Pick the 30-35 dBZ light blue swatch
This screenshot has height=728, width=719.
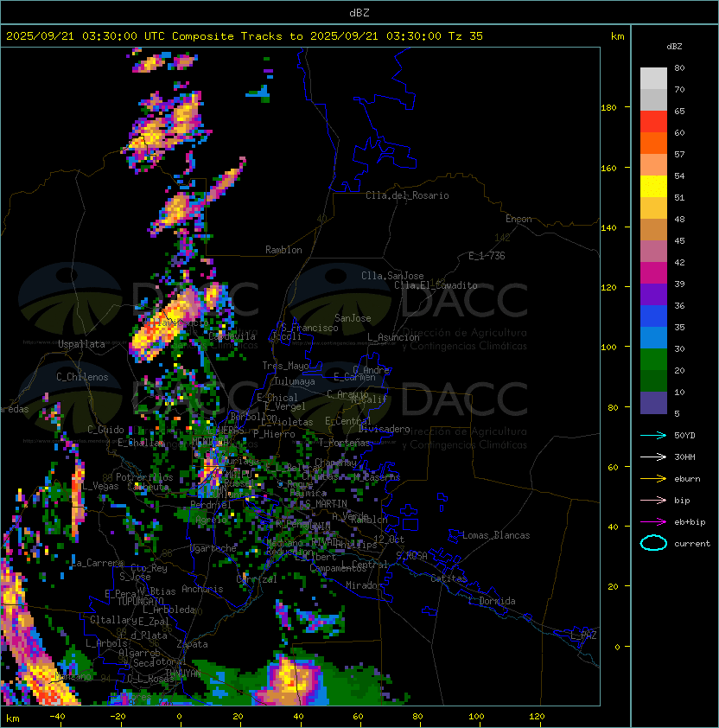(653, 338)
